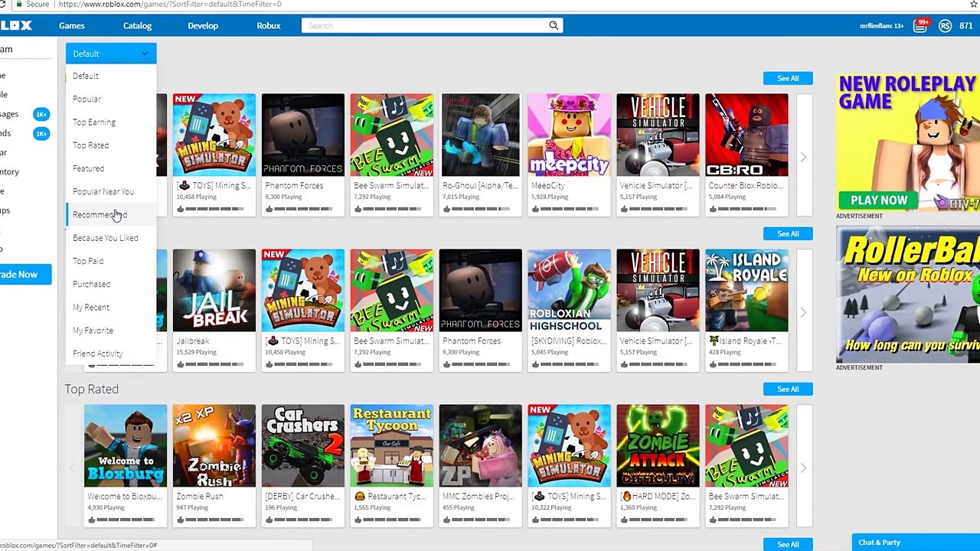Viewport: 980px width, 551px height.
Task: Click the Top Rated section heading
Action: (x=92, y=389)
